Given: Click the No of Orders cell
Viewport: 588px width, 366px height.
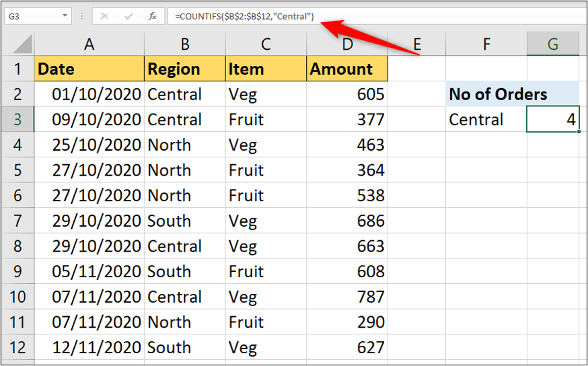Looking at the screenshot, I should point(512,94).
